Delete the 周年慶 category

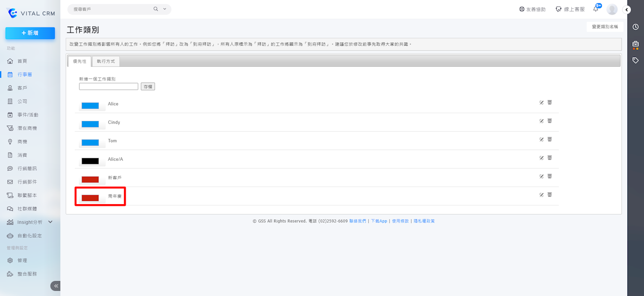[x=549, y=195]
